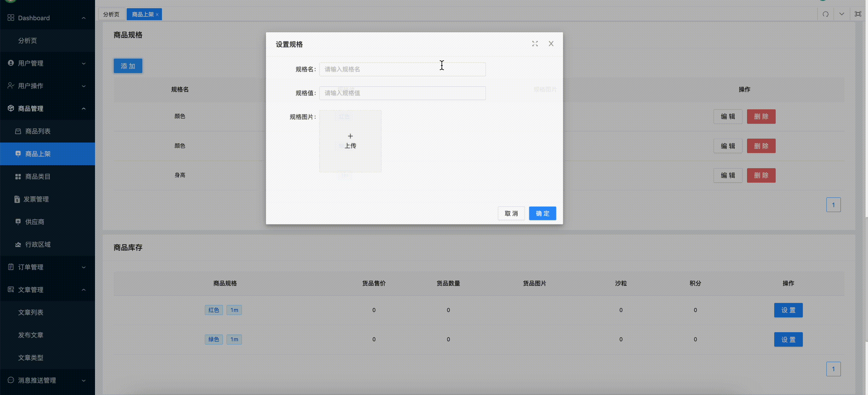Open 供应商 in the sidebar
The height and width of the screenshot is (395, 868).
[x=35, y=222]
